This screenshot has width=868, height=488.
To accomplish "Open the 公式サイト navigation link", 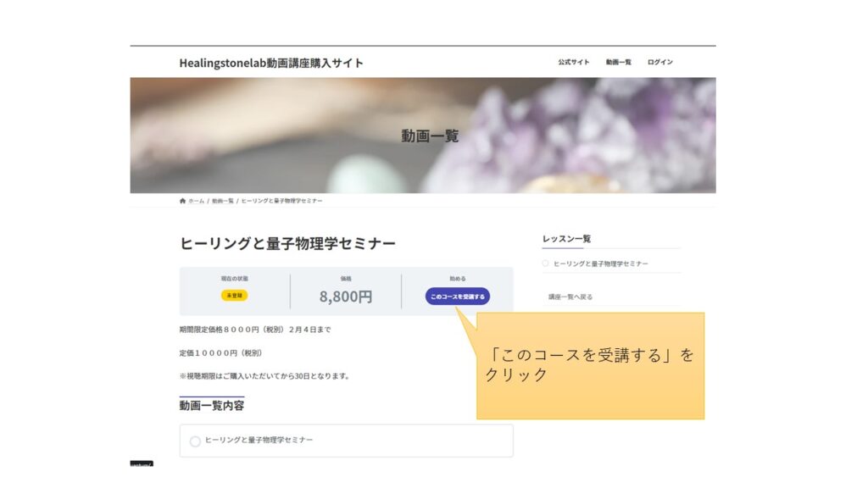I will [574, 61].
